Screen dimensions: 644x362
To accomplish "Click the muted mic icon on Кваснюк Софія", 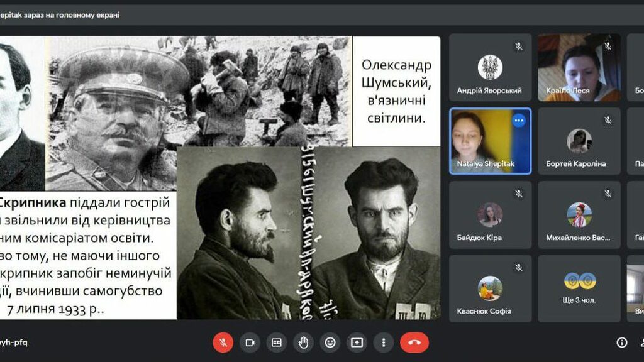I will [x=519, y=268].
